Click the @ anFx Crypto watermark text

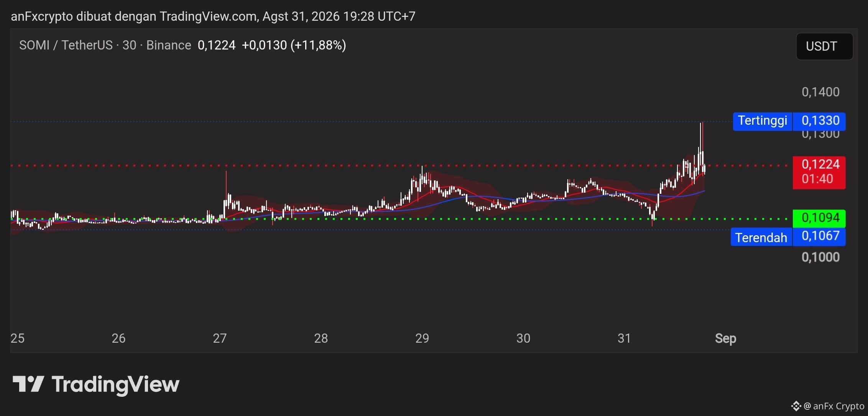click(834, 406)
